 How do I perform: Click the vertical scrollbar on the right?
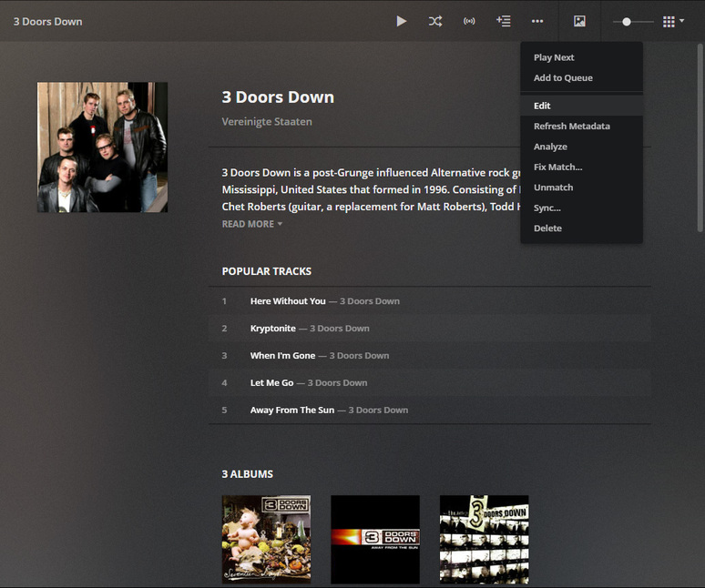pos(700,138)
